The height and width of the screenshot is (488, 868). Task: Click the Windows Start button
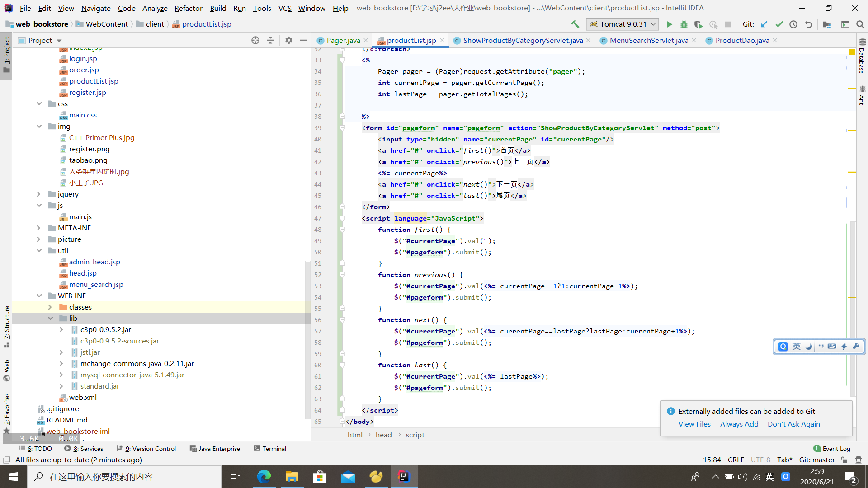(14, 477)
